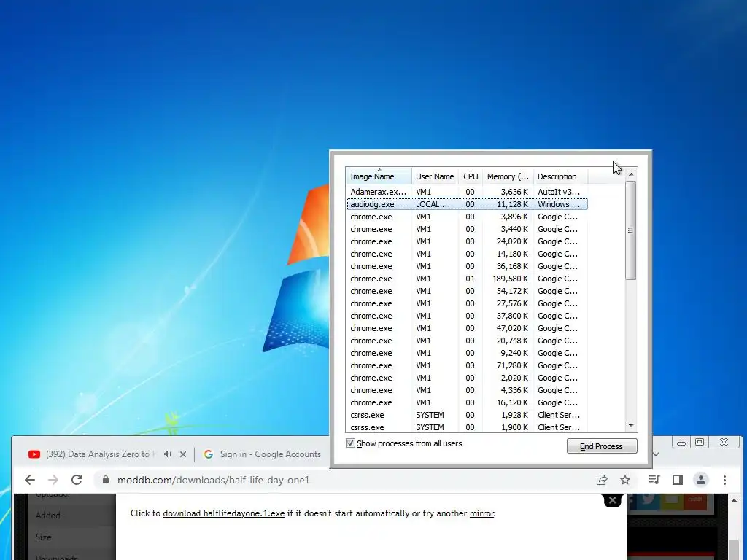Select chrome.exe using 16,120 K
The height and width of the screenshot is (560, 747).
click(x=467, y=402)
